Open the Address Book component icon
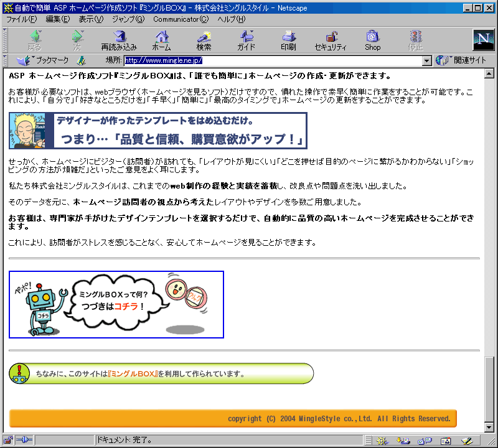The height and width of the screenshot is (448, 498). (x=446, y=441)
